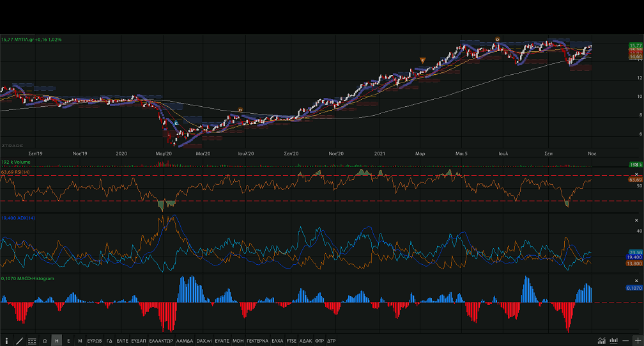Click the info icon in bottom toolbar
Screen dimensions: 644x346
tap(7, 341)
